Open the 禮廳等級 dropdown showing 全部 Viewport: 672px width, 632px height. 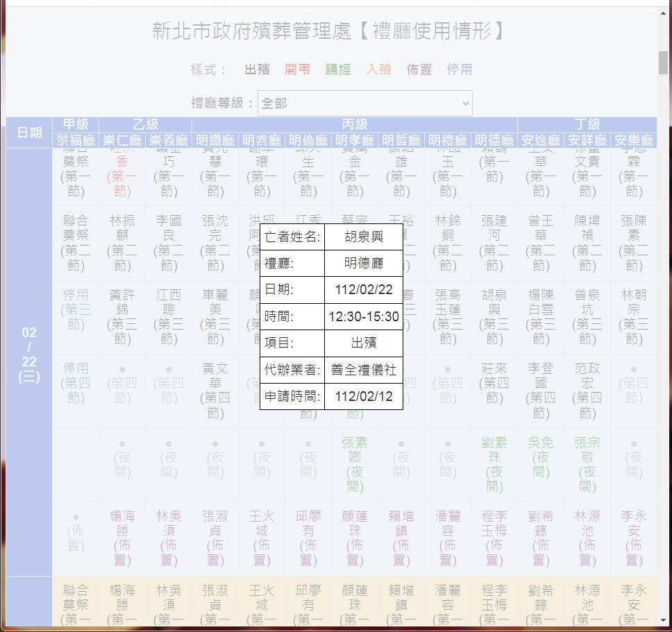coord(364,103)
